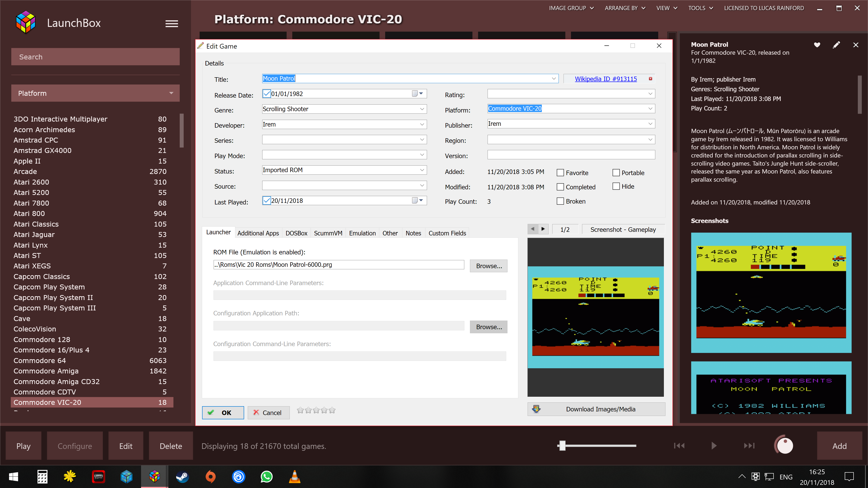Switch to the Notes tab

[413, 233]
